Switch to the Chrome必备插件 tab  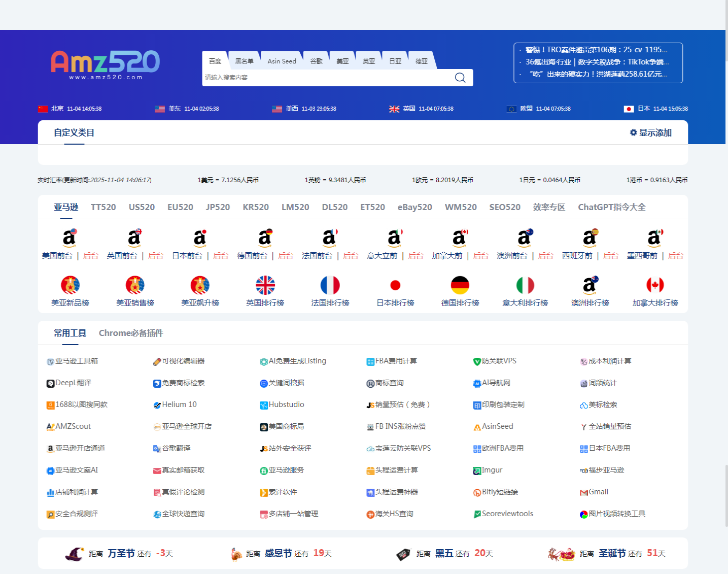click(x=131, y=333)
